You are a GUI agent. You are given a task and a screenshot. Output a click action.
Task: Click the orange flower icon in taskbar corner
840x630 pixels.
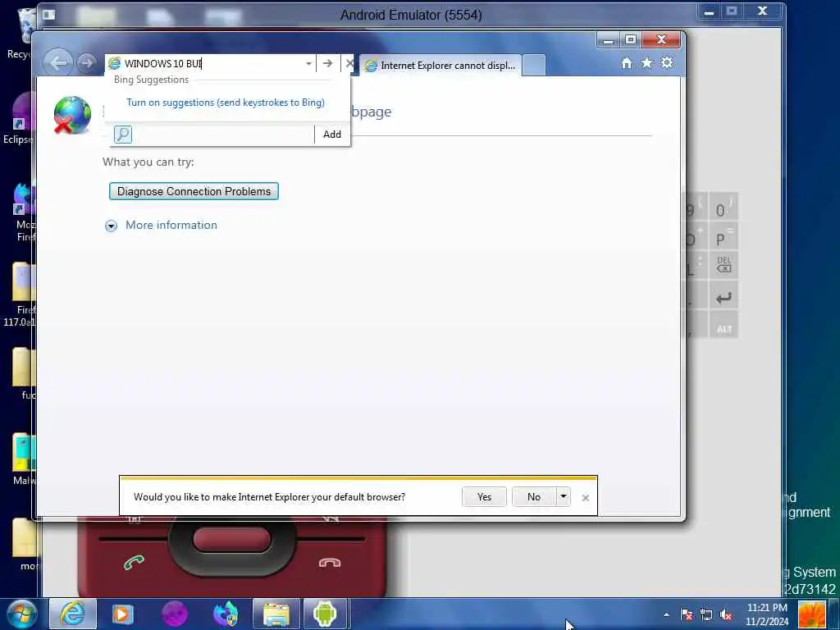[x=812, y=614]
